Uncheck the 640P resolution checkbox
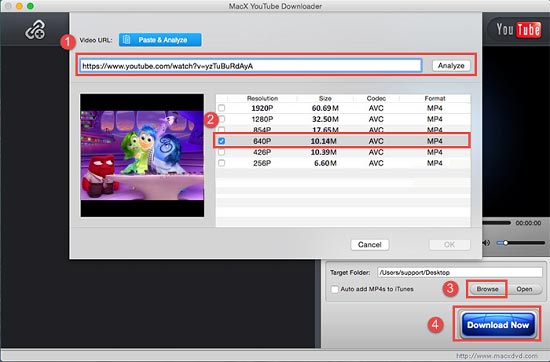The image size is (550, 362). (x=221, y=141)
